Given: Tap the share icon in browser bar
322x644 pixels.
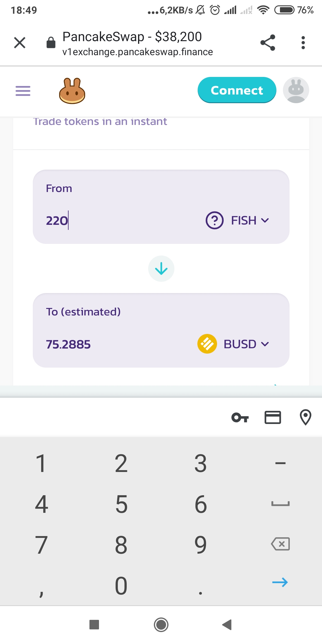Looking at the screenshot, I should point(268,43).
